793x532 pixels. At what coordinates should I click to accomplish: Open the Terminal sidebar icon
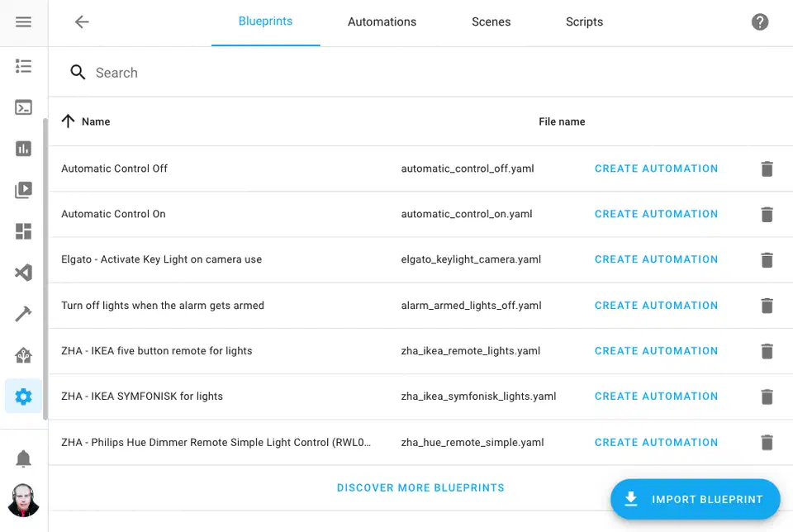(24, 107)
